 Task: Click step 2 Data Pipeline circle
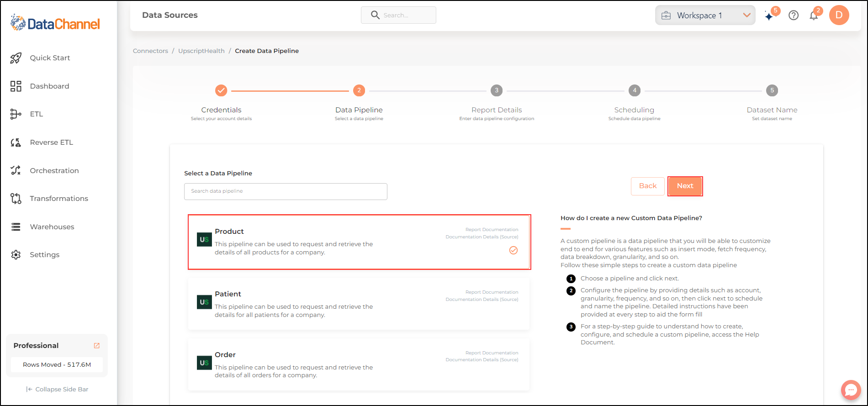tap(359, 90)
